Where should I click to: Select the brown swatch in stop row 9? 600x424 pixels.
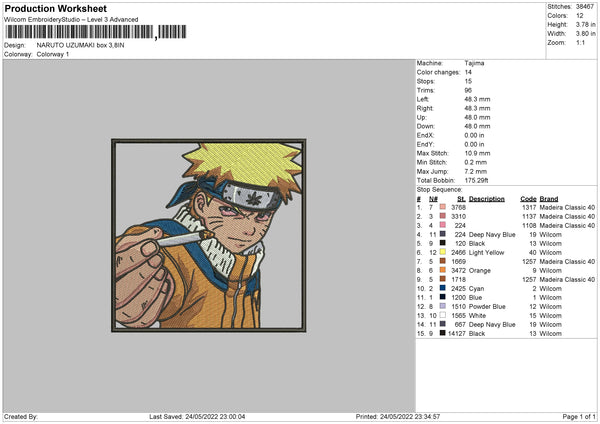pos(443,279)
